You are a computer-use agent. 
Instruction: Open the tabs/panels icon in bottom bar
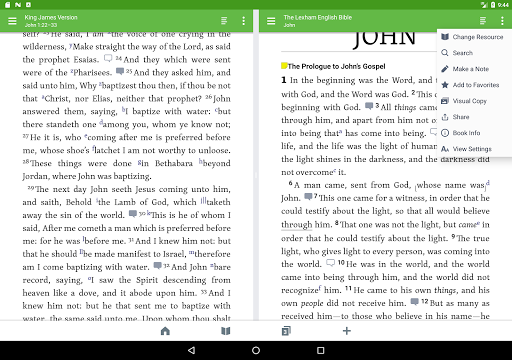point(286,331)
